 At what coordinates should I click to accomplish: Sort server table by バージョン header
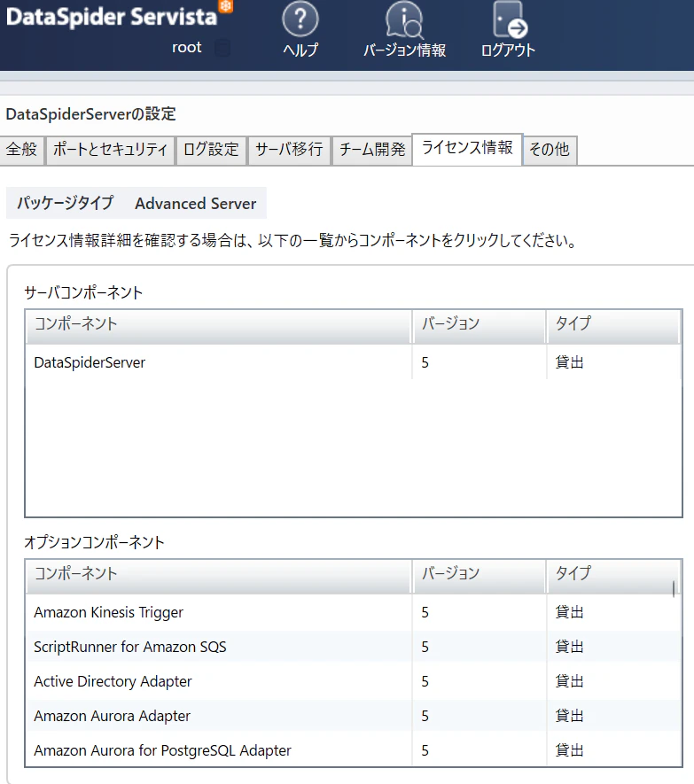tap(479, 327)
